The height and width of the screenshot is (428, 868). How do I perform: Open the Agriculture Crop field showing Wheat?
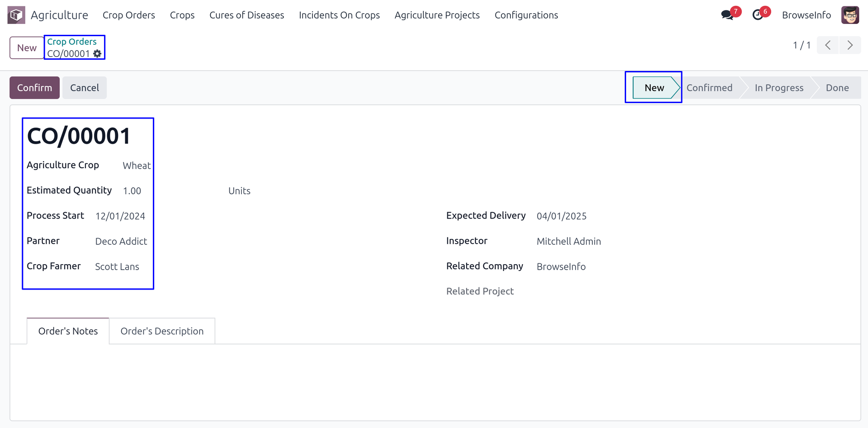[x=137, y=166]
